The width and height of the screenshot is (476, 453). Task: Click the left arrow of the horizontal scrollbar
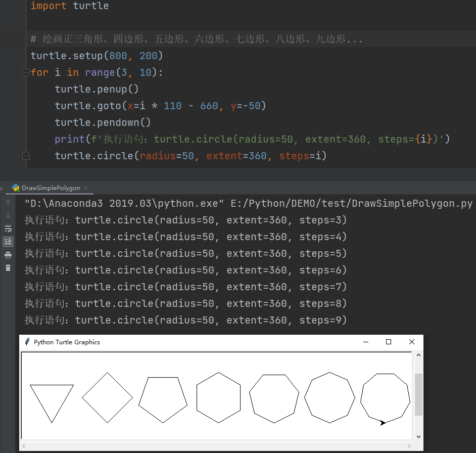click(24, 446)
